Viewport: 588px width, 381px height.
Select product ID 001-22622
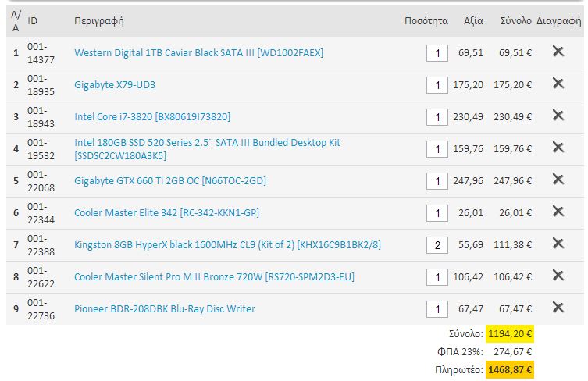pos(41,277)
